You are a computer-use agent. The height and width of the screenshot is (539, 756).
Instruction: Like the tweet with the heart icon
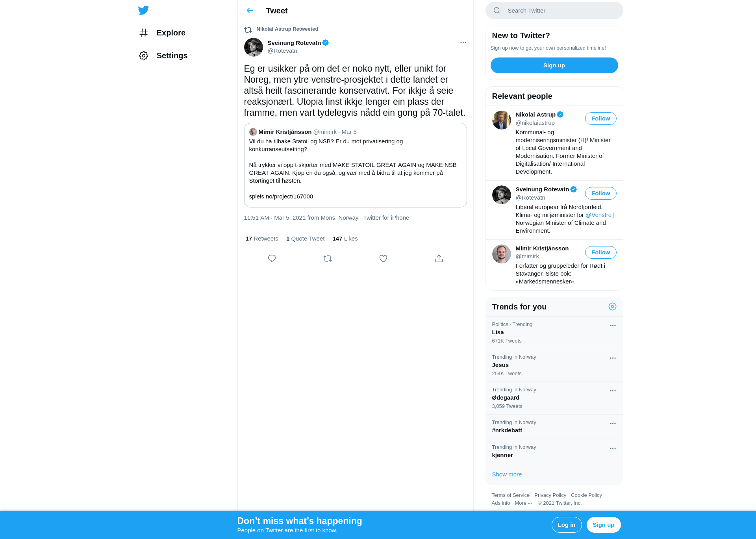(x=383, y=259)
